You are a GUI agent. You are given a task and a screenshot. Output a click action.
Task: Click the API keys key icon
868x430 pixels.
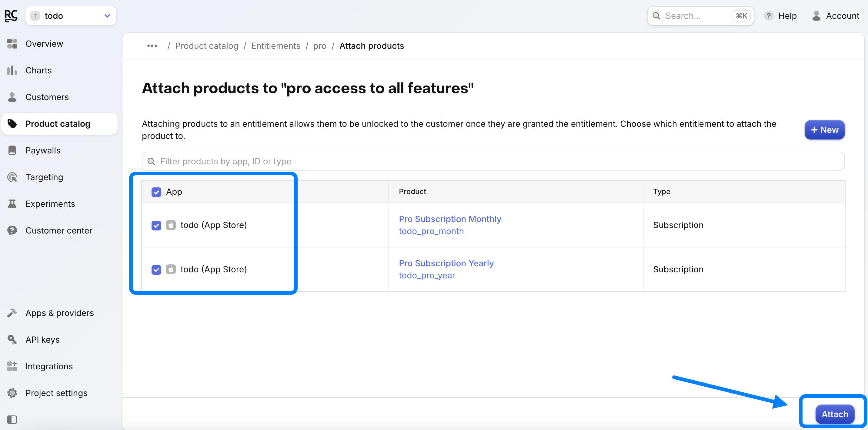point(12,340)
